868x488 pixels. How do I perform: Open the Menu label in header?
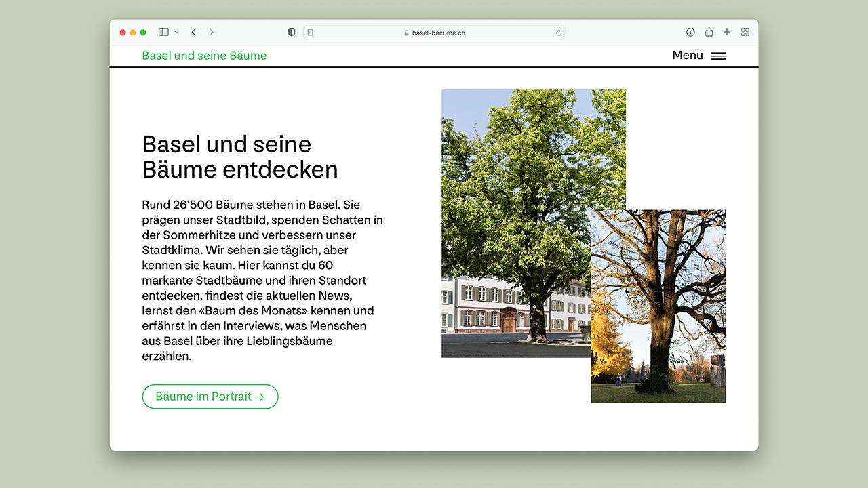pyautogui.click(x=688, y=56)
